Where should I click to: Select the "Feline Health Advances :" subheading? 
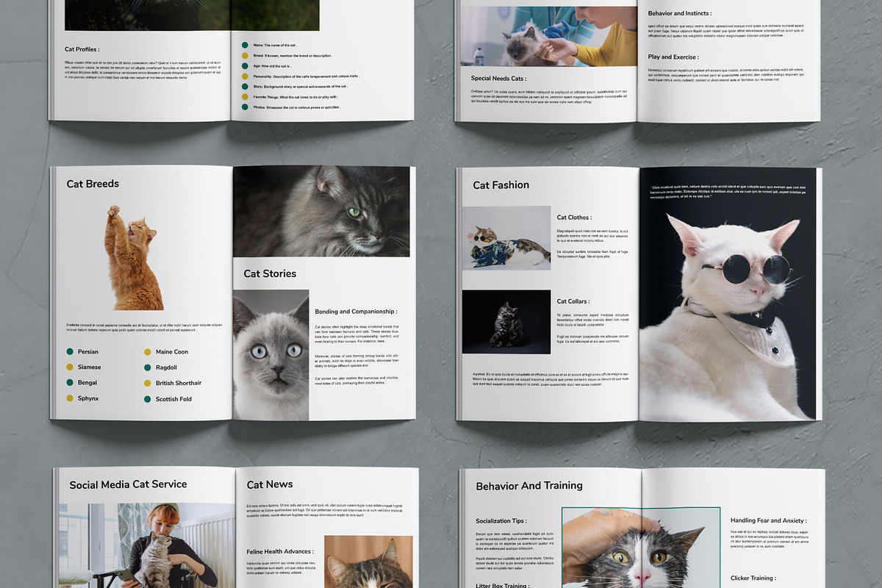(280, 551)
